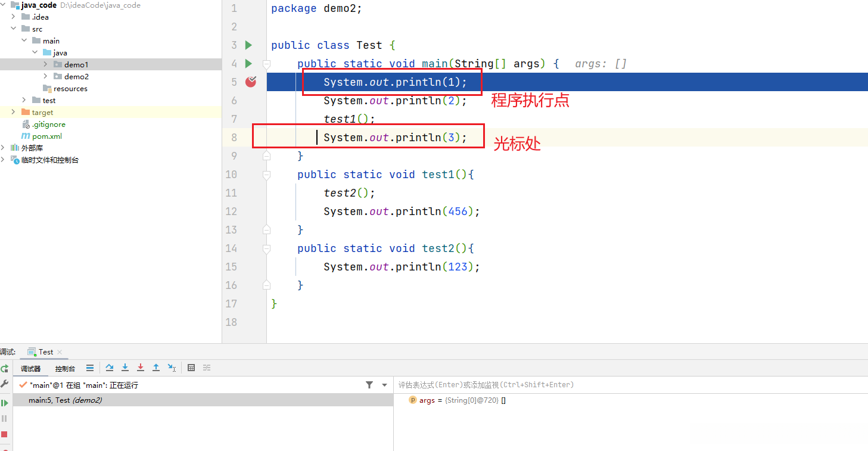Expand the demo1 package
This screenshot has width=868, height=451.
[x=46, y=64]
